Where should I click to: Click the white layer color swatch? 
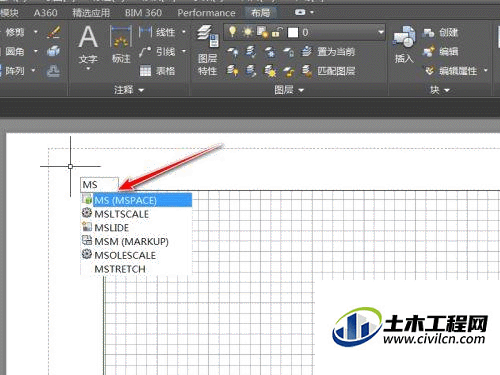[x=293, y=32]
